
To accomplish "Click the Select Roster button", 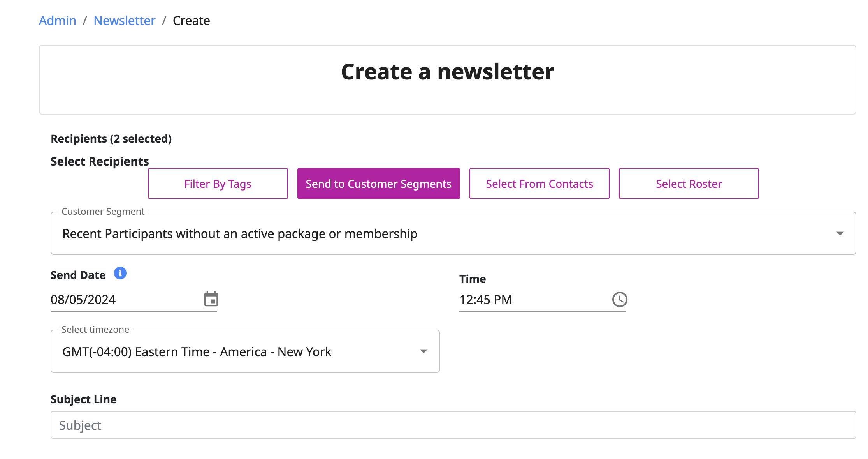I will tap(689, 184).
